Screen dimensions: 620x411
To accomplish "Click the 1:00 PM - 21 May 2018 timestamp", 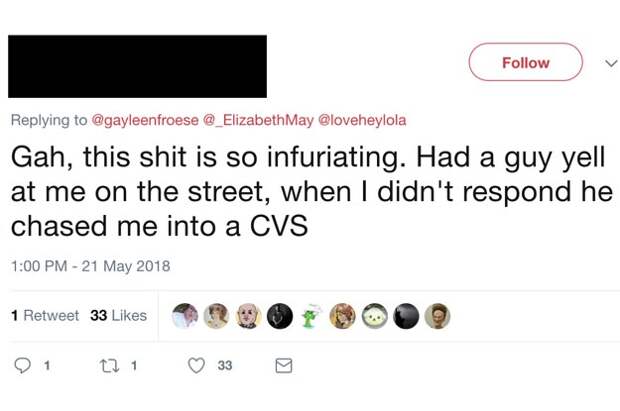I will (x=91, y=266).
